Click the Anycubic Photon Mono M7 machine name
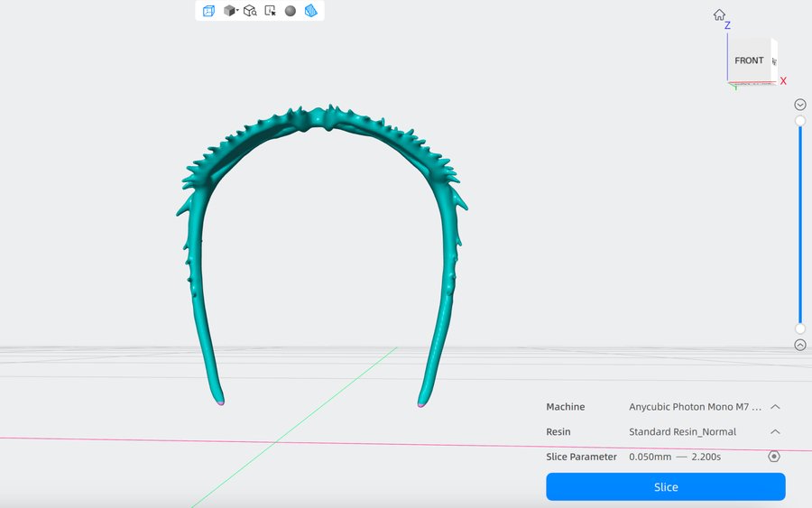 tap(695, 407)
